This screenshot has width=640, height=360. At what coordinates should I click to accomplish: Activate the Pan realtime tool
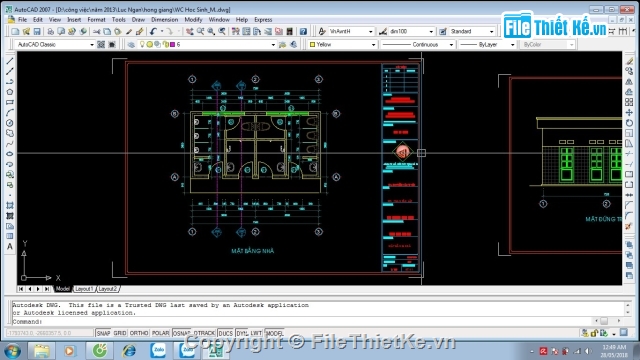[190, 31]
